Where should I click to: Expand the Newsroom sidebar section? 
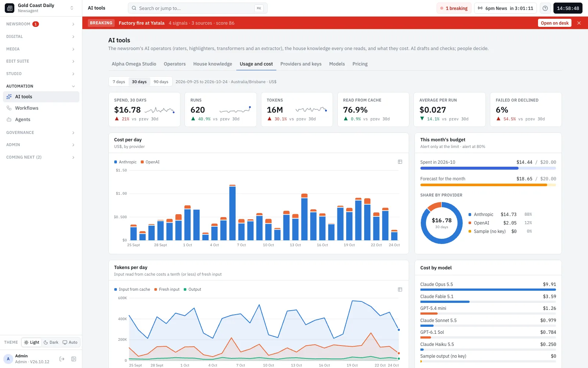point(41,24)
